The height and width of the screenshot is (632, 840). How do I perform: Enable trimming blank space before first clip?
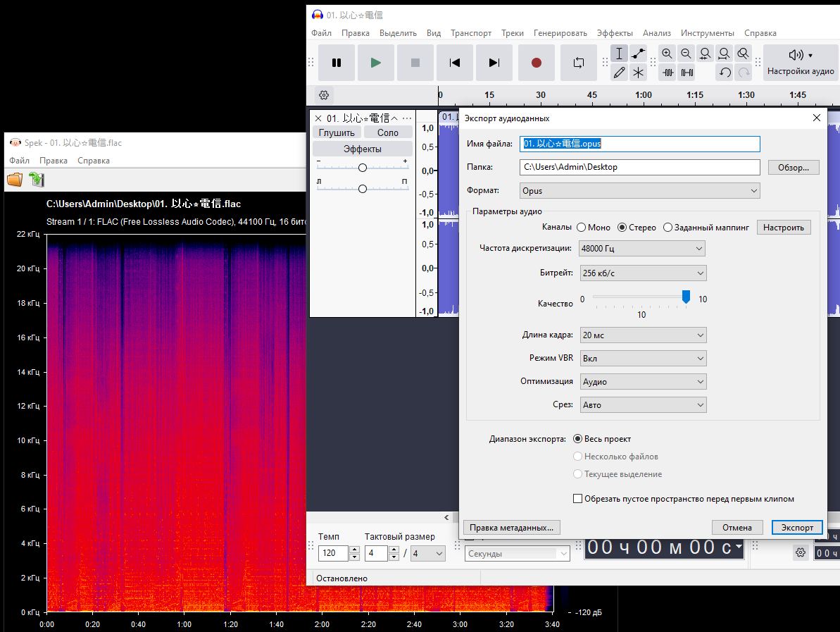(578, 499)
